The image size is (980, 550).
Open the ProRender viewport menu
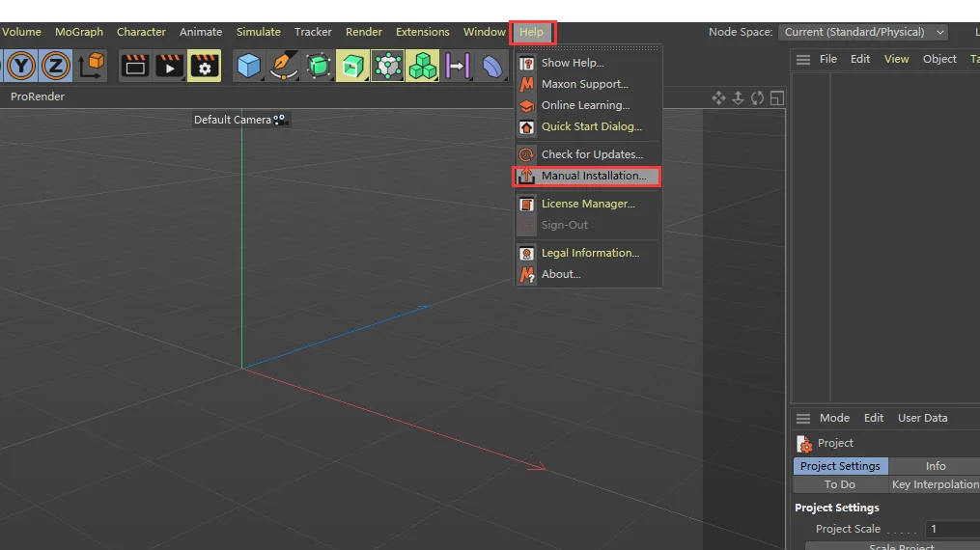38,96
